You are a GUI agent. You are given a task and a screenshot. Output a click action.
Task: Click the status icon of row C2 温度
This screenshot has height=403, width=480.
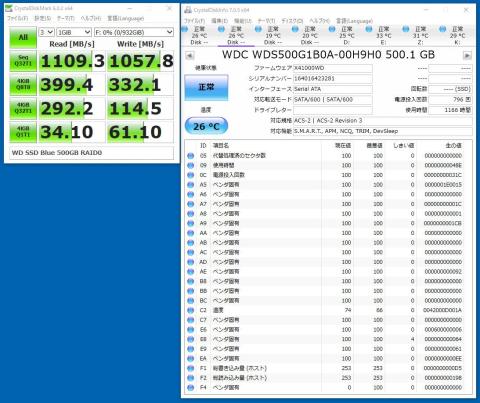tap(191, 310)
